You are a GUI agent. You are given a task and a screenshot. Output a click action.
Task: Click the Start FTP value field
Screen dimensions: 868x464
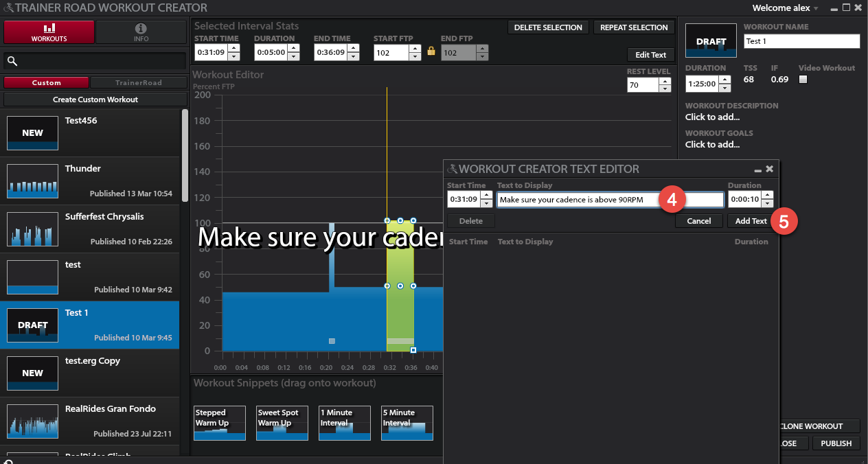tap(391, 52)
